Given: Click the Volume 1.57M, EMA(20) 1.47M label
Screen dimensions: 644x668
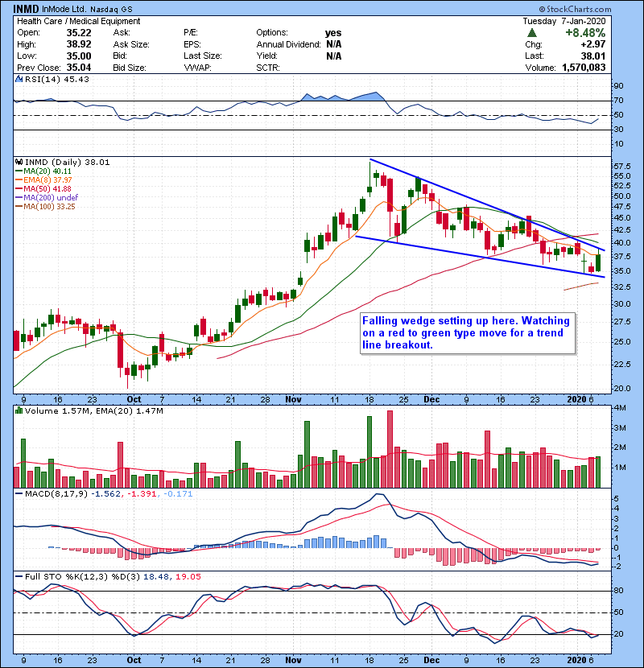Looking at the screenshot, I should [x=93, y=411].
